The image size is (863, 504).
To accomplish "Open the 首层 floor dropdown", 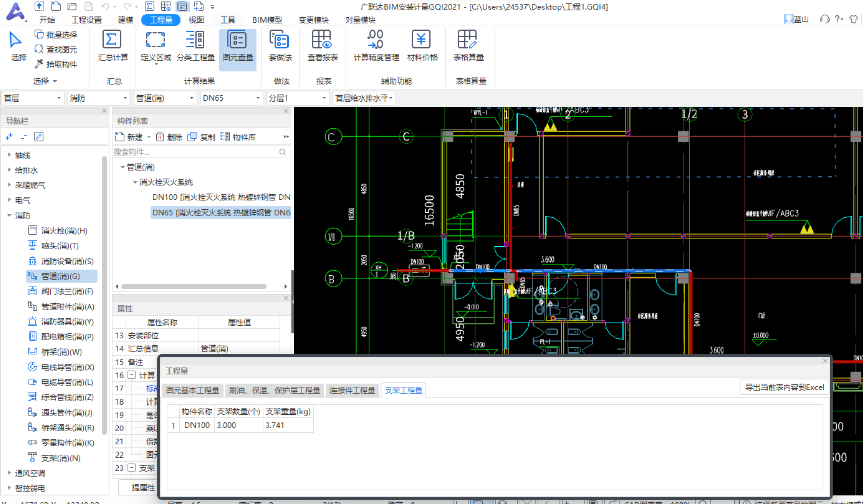I will (x=32, y=98).
